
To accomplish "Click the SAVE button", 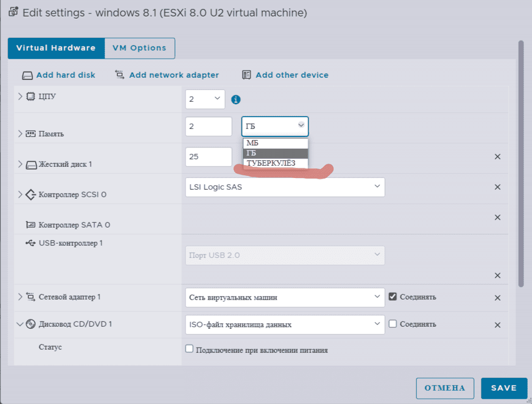I will 504,388.
